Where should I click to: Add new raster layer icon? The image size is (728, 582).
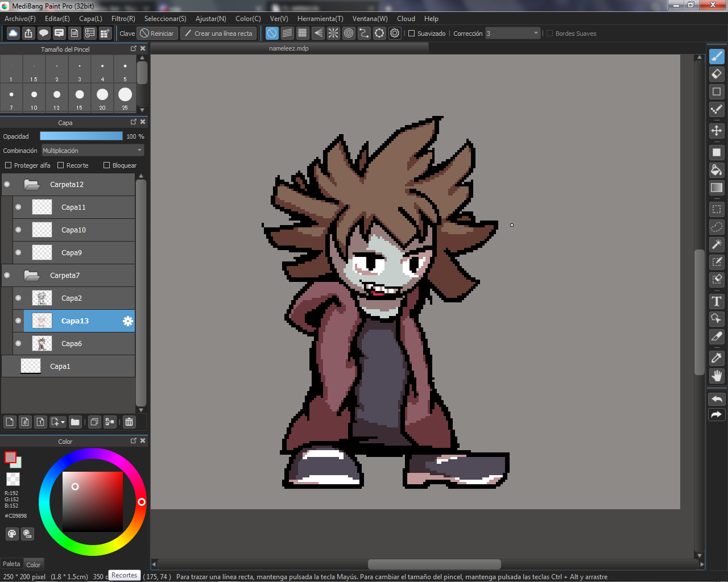[10, 422]
